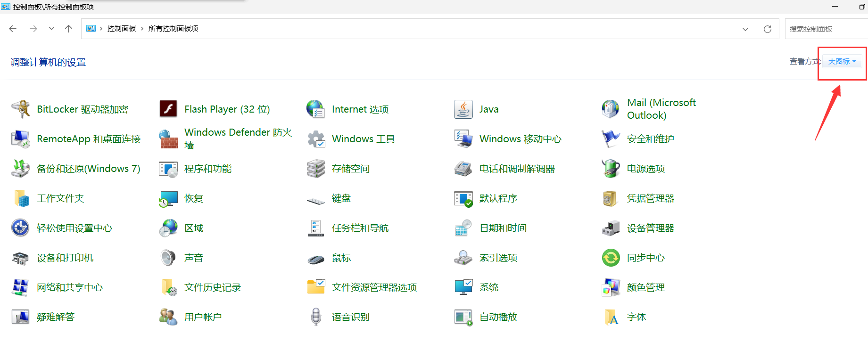868x358 pixels.
Task: Click the 电话和调制解调器 icon
Action: (x=463, y=169)
